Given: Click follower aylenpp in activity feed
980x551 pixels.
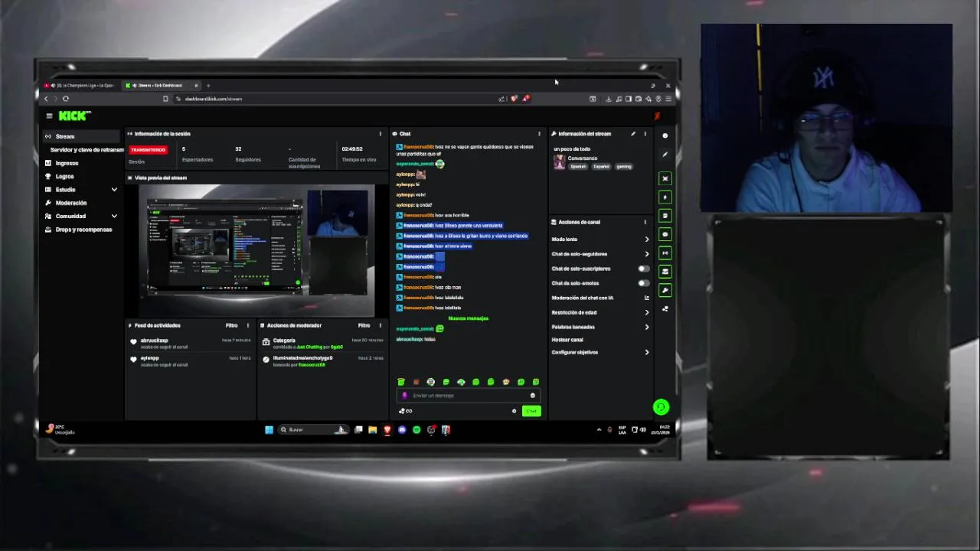Looking at the screenshot, I should (x=149, y=358).
